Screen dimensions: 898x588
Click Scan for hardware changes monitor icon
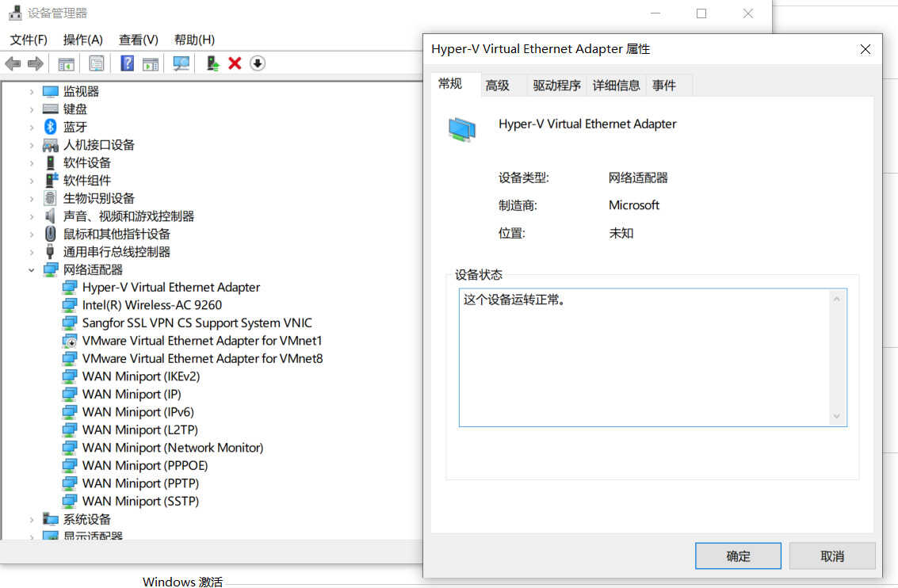pos(182,63)
